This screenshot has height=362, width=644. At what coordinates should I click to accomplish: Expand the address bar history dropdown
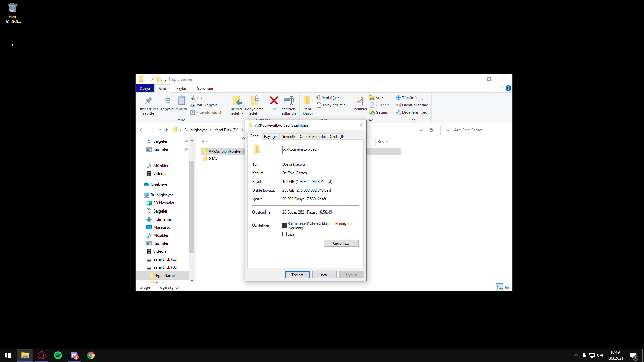point(421,130)
